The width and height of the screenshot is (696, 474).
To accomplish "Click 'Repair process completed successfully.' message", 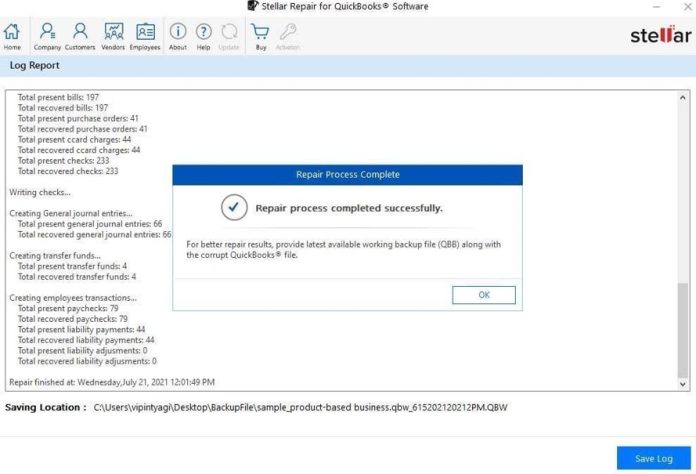I will coord(349,208).
